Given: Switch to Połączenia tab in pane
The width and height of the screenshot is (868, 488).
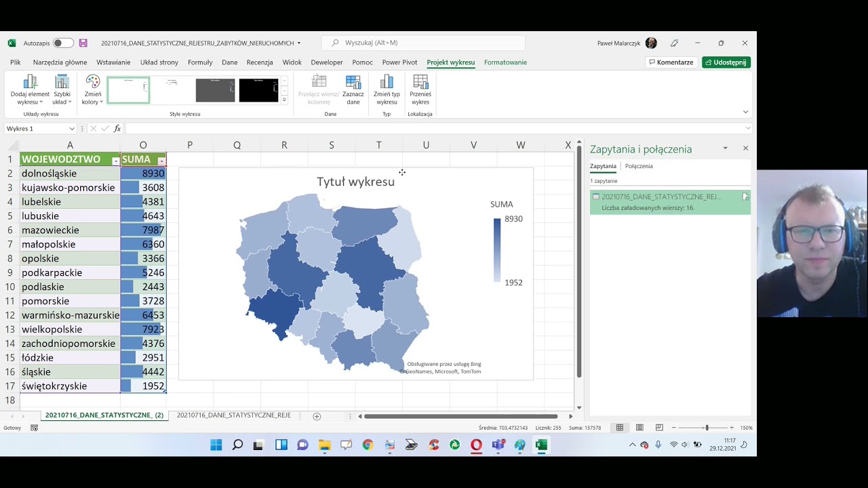Looking at the screenshot, I should [x=639, y=166].
